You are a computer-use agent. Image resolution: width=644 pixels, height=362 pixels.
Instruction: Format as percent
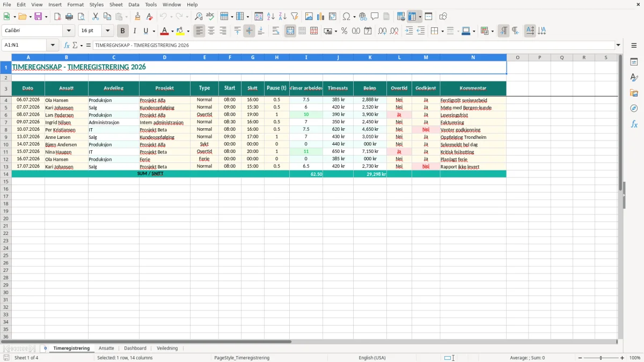point(344,31)
